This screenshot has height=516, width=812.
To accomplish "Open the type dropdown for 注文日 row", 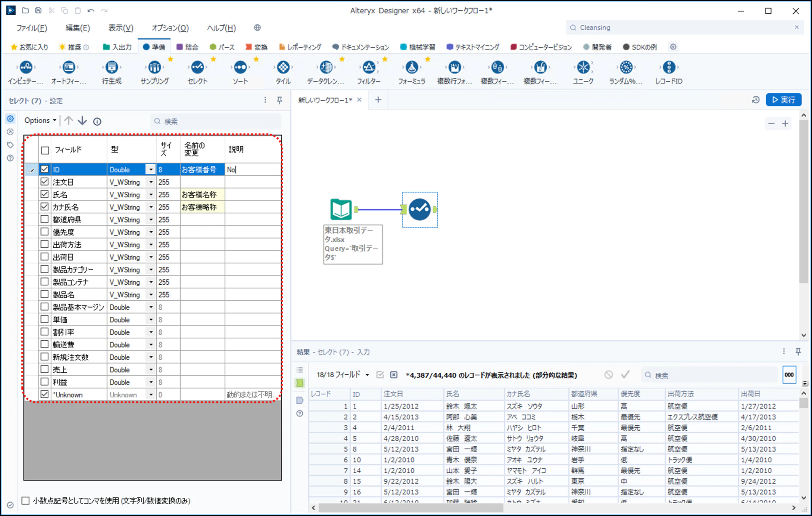I will pos(151,182).
